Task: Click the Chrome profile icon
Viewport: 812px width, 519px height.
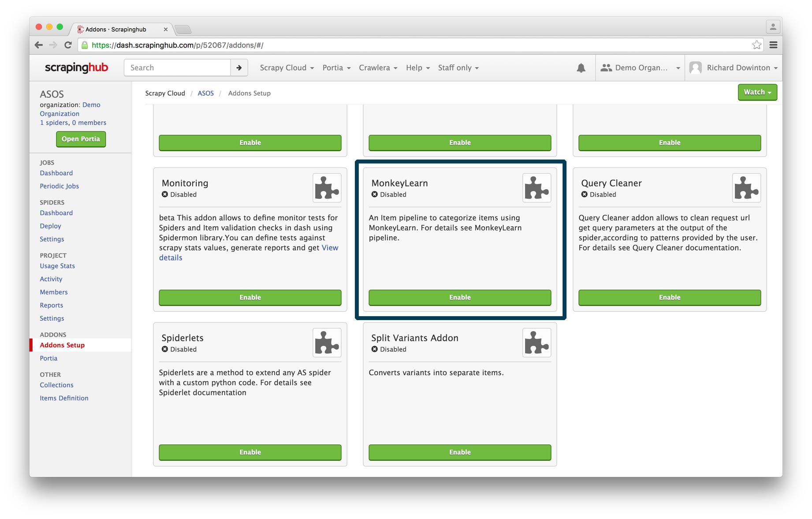Action: pos(773,27)
